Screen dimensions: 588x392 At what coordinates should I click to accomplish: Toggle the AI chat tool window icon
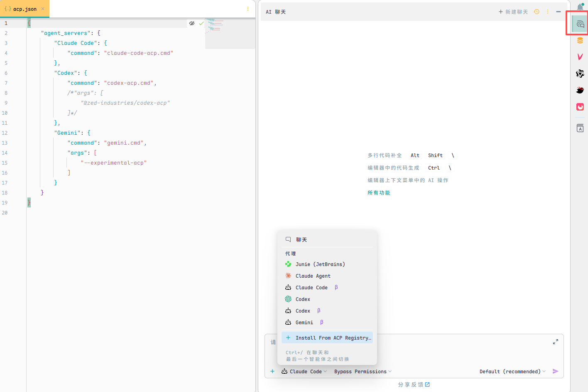click(x=580, y=24)
